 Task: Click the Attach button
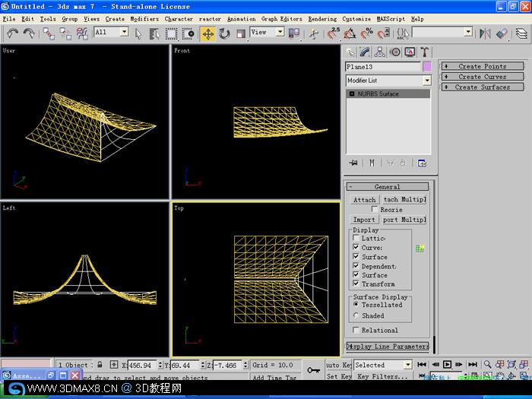(x=364, y=199)
